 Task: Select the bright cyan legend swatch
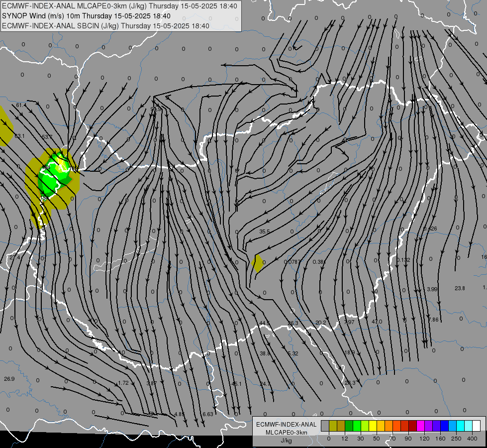tap(461, 426)
